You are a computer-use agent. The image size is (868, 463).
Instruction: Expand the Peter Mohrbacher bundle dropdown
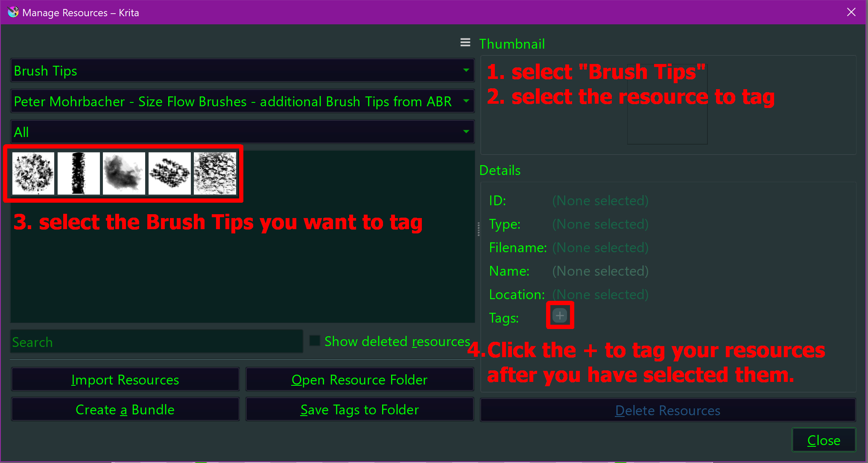(x=243, y=101)
